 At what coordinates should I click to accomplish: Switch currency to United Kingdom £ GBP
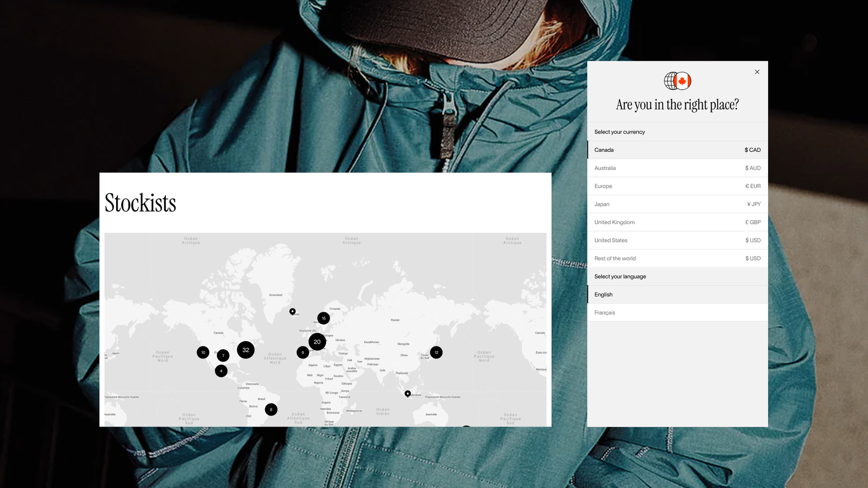click(677, 222)
